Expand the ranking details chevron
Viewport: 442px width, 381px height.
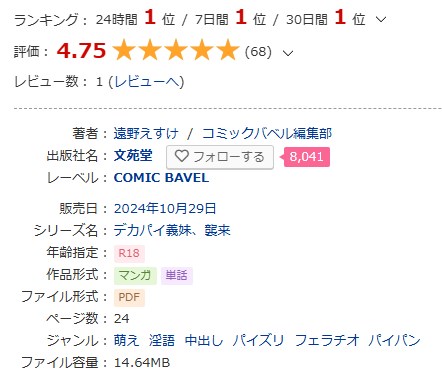pyautogui.click(x=381, y=19)
